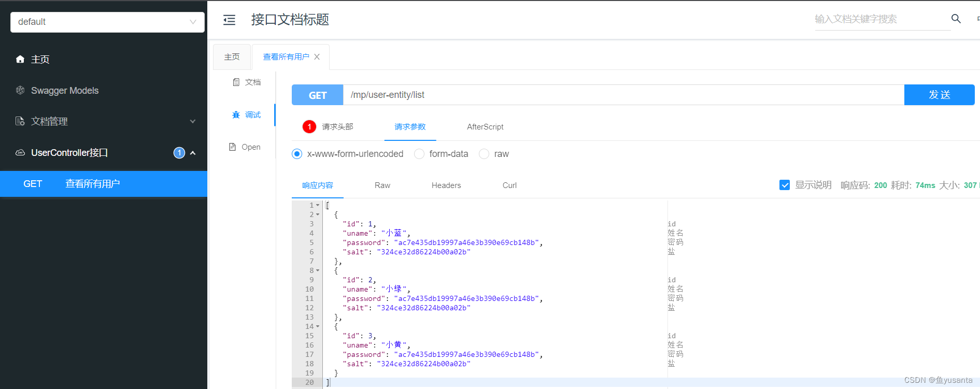Click the 文档 page icon
Screen dimensions: 980x389
[236, 82]
